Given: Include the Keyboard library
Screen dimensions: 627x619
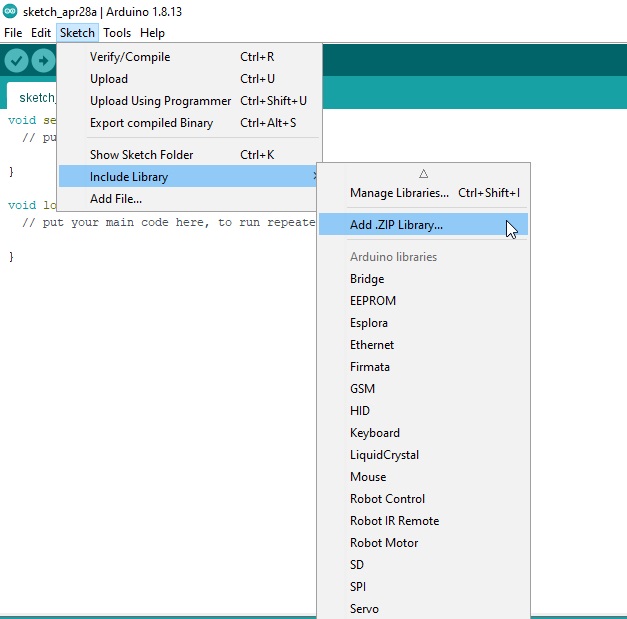Looking at the screenshot, I should point(423,433).
